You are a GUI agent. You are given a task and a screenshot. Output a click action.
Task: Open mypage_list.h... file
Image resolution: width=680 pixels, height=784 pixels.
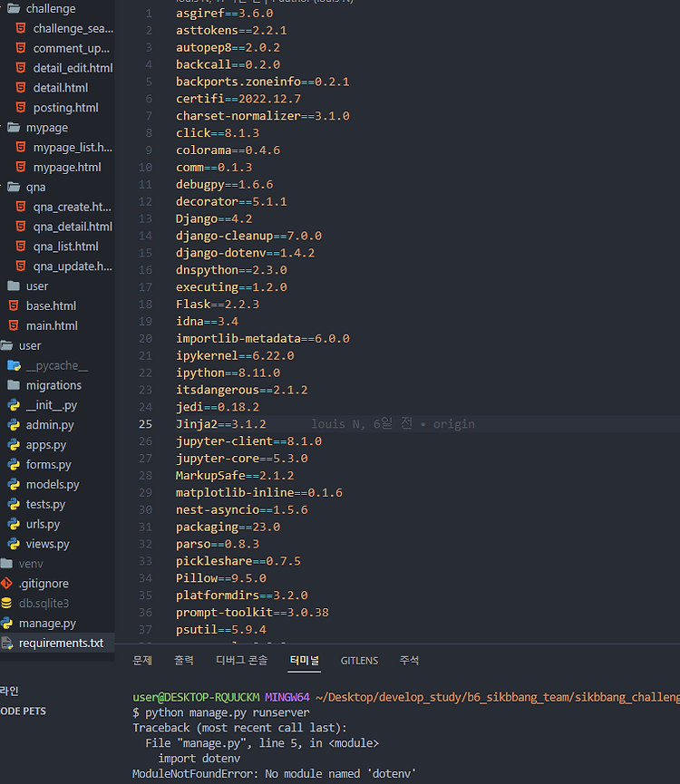[x=73, y=148]
